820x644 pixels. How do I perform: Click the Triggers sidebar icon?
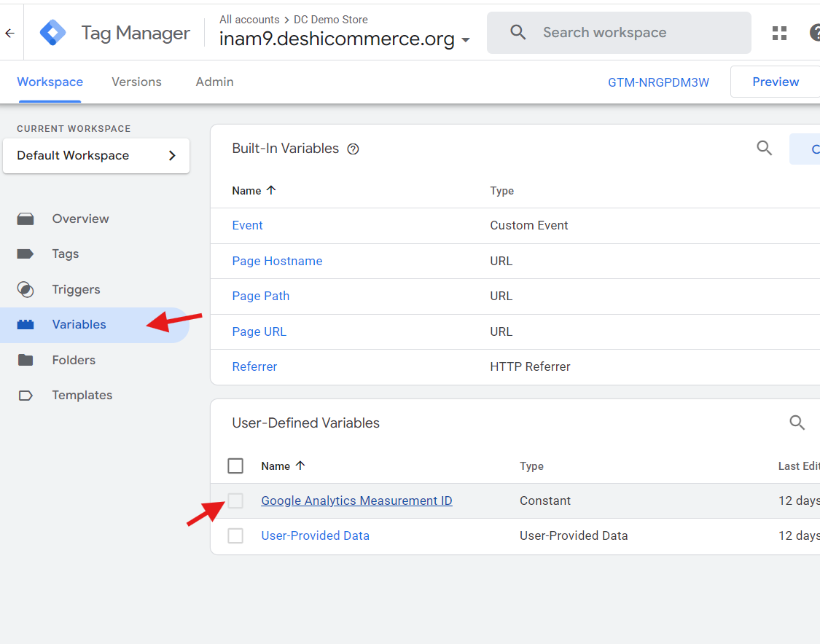point(25,290)
